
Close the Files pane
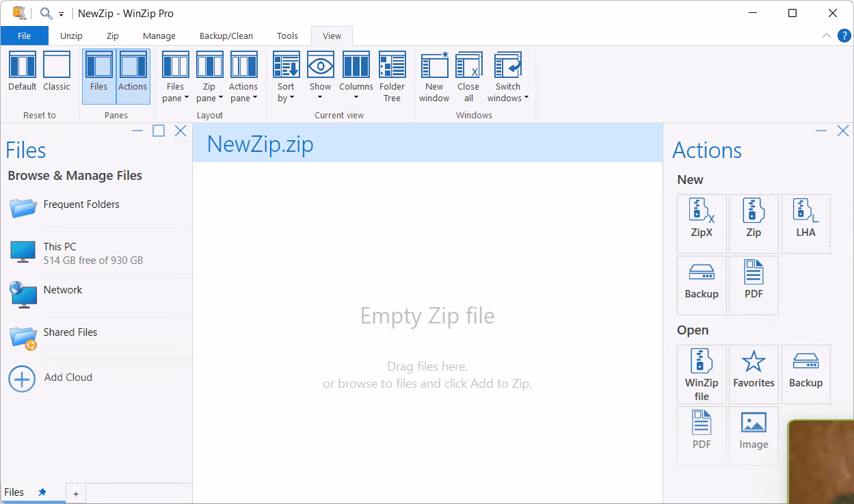click(181, 131)
